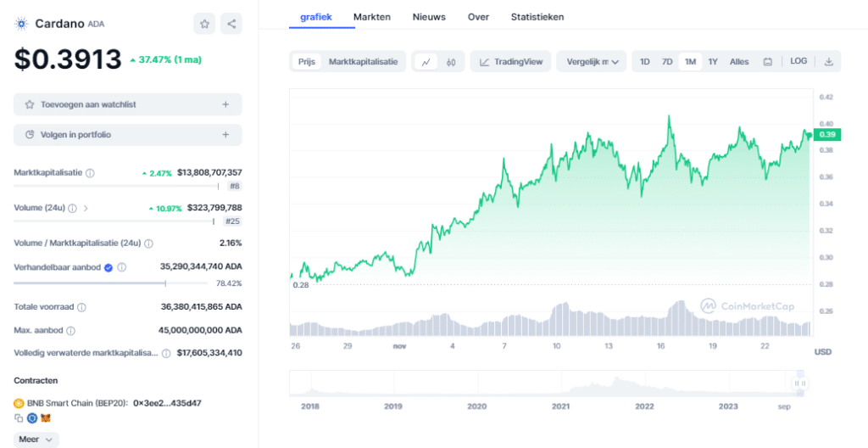Click the 16 date peak on chart
The image size is (868, 448).
coord(669,118)
